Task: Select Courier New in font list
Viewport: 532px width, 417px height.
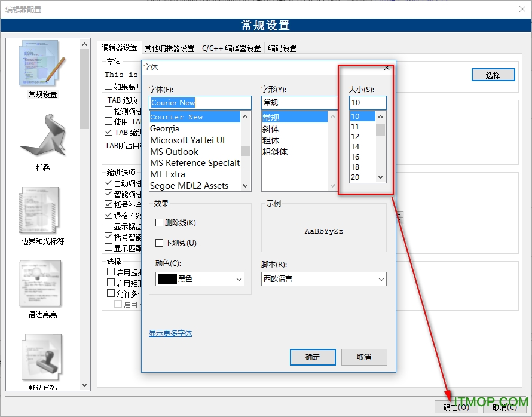Action: (x=195, y=117)
